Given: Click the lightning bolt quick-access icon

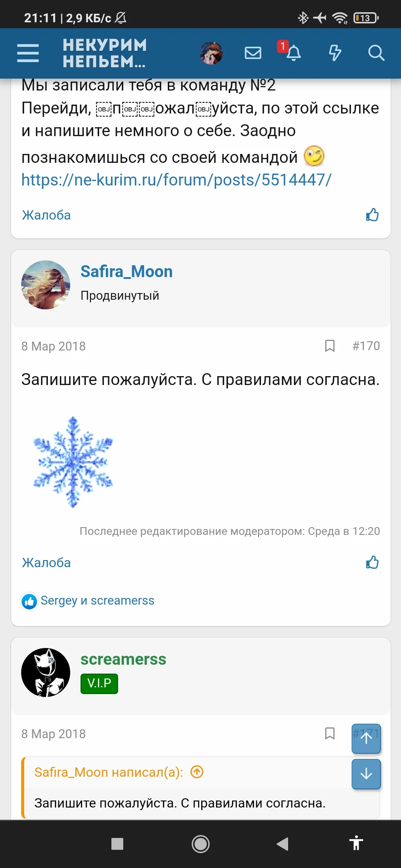Looking at the screenshot, I should (335, 53).
